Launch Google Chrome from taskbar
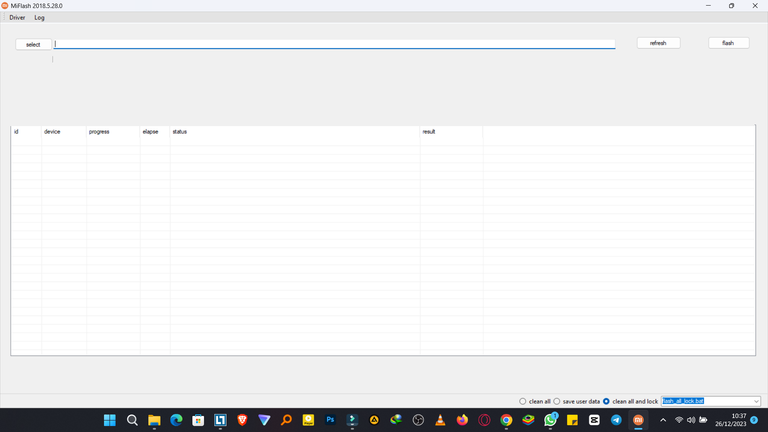This screenshot has height=432, width=768. tap(506, 420)
